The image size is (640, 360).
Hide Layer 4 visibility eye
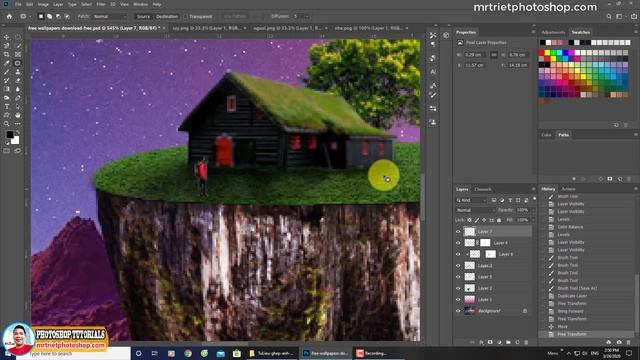[x=458, y=243]
